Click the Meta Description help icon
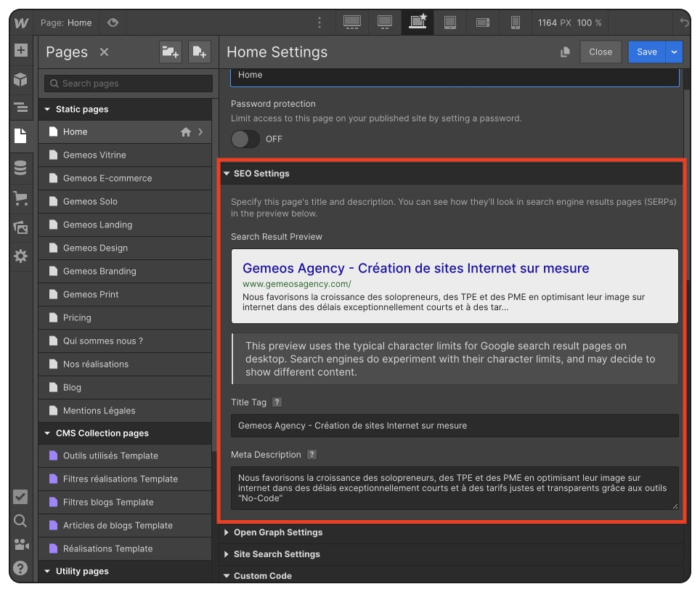This screenshot has height=592, width=700. [x=312, y=454]
